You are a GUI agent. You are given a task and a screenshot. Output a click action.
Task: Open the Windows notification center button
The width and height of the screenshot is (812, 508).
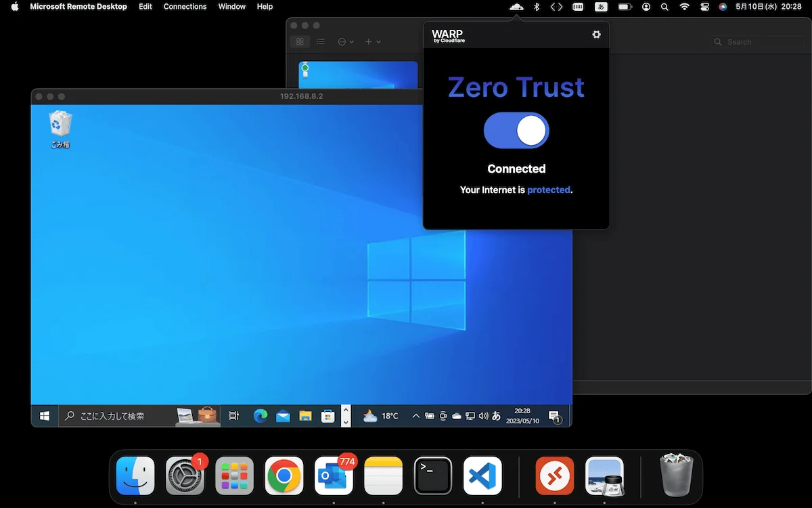tap(554, 416)
